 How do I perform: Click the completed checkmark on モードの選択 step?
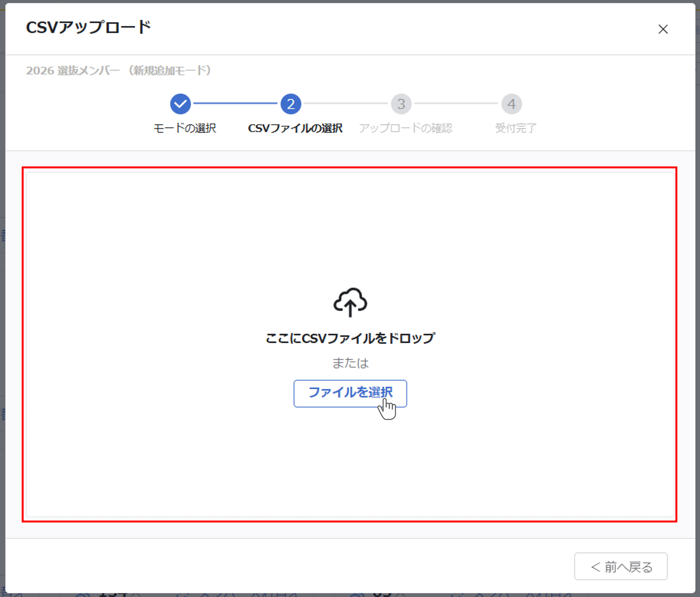(181, 104)
